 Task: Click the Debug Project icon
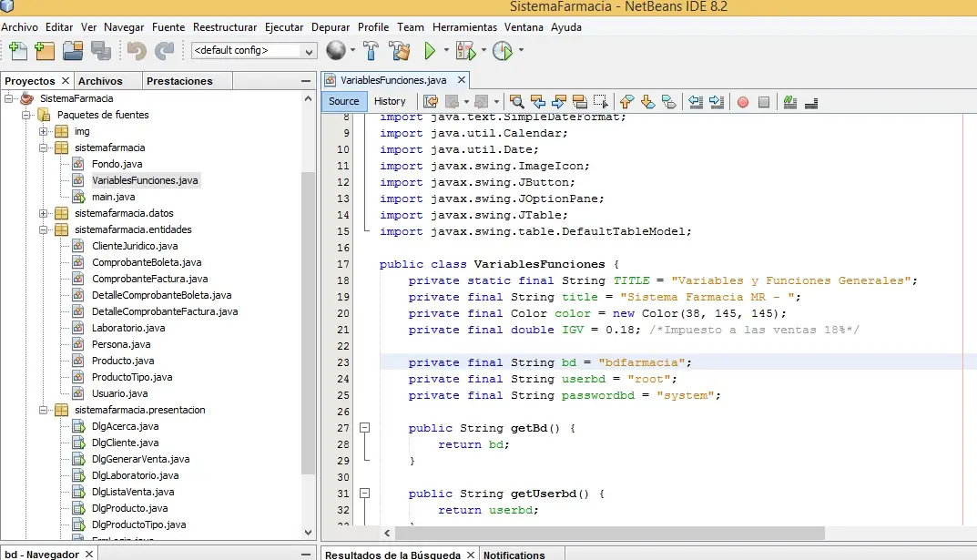click(x=465, y=51)
